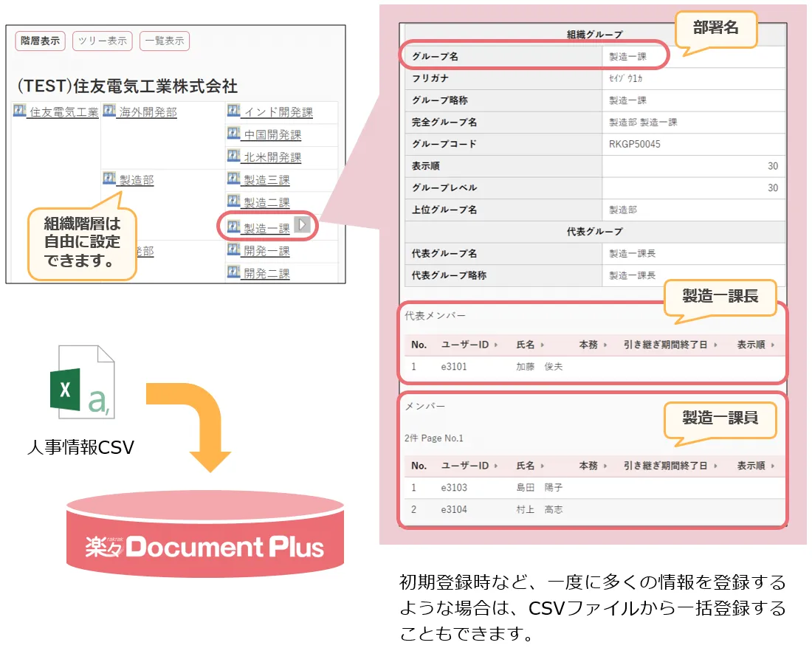Image resolution: width=812 pixels, height=648 pixels.
Task: Click the 代表グループ名 value 製造一課長
Action: coord(633,253)
